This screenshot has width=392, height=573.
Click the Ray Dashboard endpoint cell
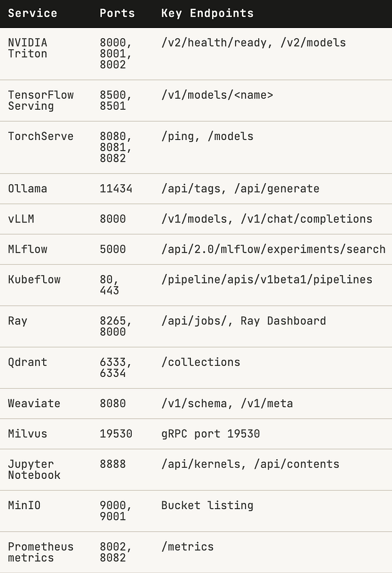point(243,321)
